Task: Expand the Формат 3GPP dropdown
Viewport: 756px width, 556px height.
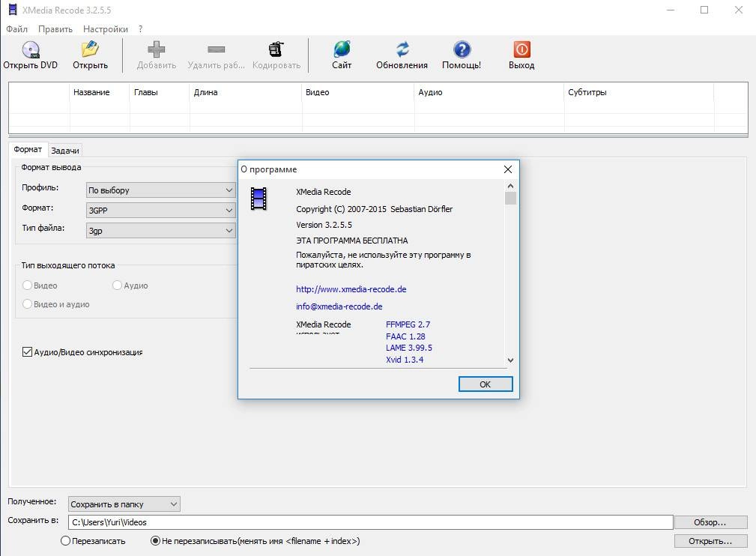Action: [160, 211]
